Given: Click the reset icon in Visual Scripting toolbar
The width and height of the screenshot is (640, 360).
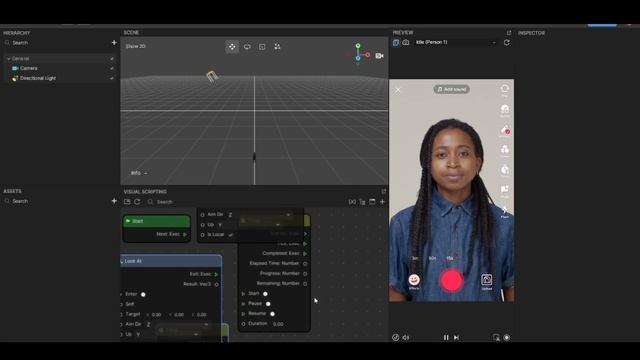Looking at the screenshot, I should point(137,202).
